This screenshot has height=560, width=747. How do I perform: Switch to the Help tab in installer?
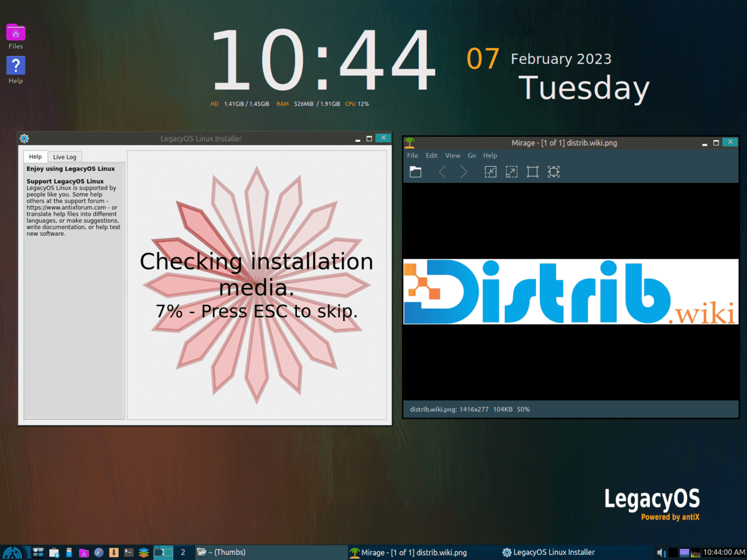[x=35, y=157]
